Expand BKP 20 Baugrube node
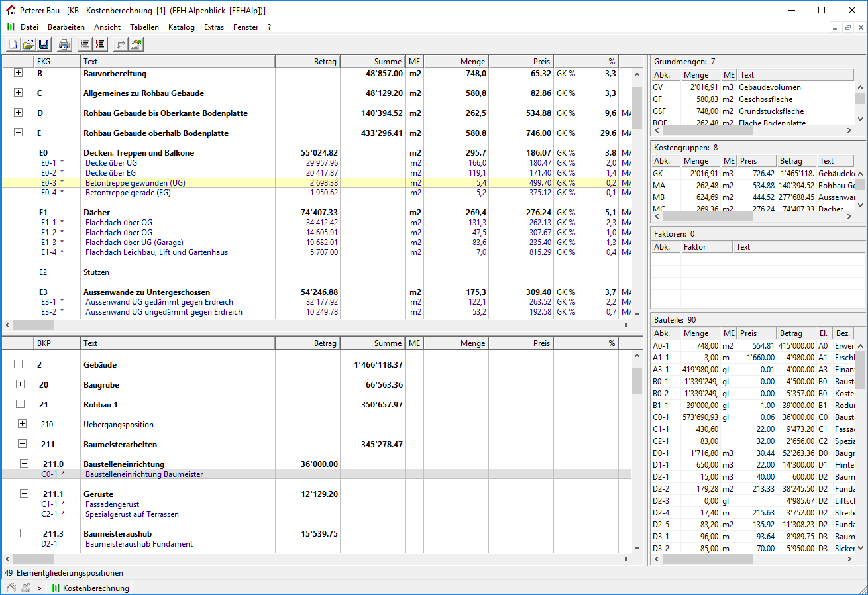The image size is (868, 595). pyautogui.click(x=20, y=384)
